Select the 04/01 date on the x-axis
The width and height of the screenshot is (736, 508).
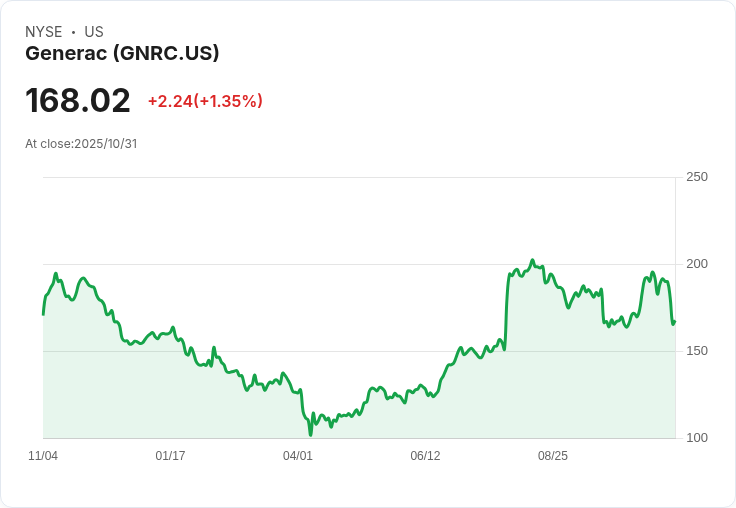298,456
